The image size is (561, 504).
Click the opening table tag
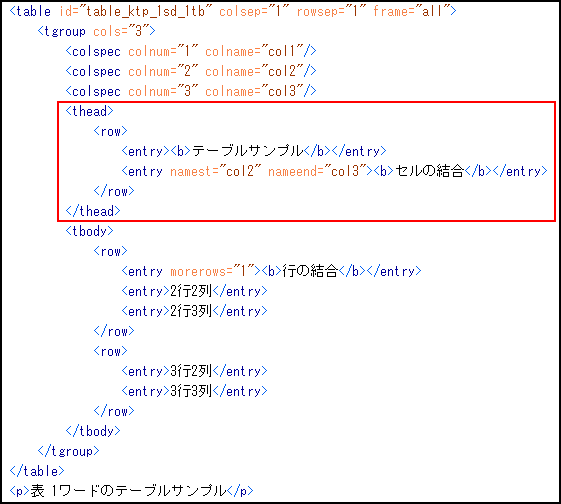233,11
